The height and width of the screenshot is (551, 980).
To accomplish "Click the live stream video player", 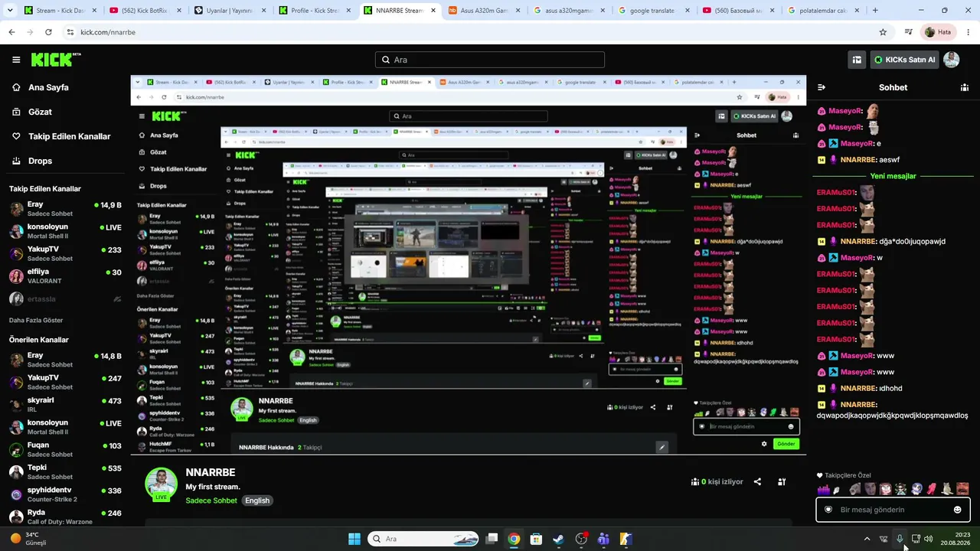I will (x=469, y=265).
